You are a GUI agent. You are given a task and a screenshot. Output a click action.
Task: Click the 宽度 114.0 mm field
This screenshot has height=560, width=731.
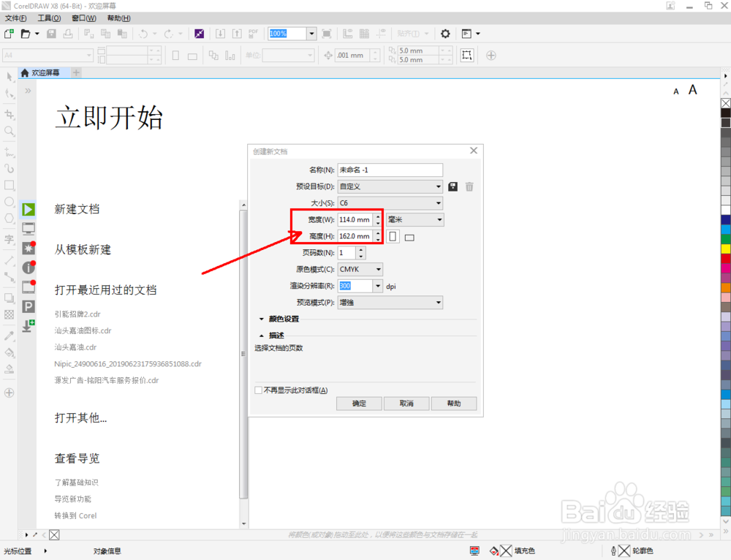point(355,219)
